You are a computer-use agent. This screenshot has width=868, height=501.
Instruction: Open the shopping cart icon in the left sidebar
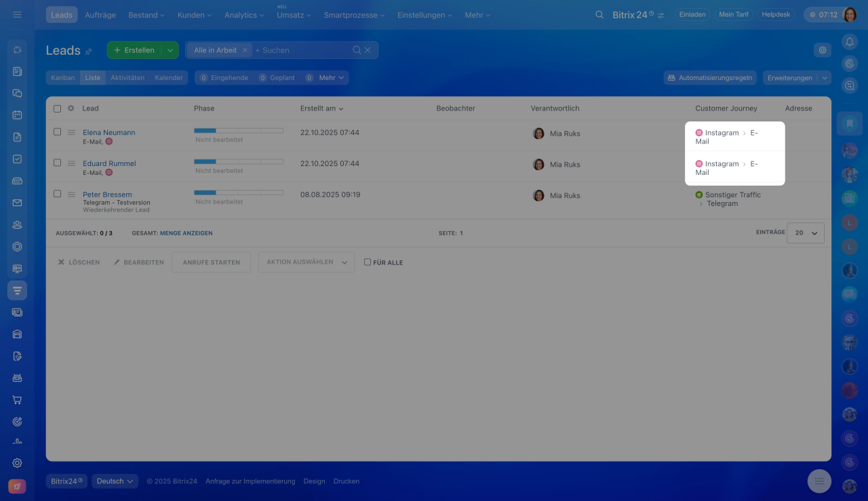[x=18, y=399]
